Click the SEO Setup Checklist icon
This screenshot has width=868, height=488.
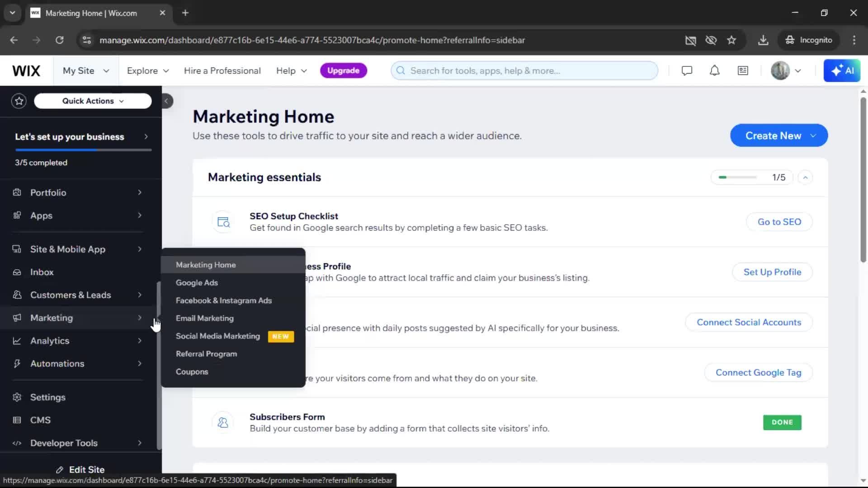223,222
